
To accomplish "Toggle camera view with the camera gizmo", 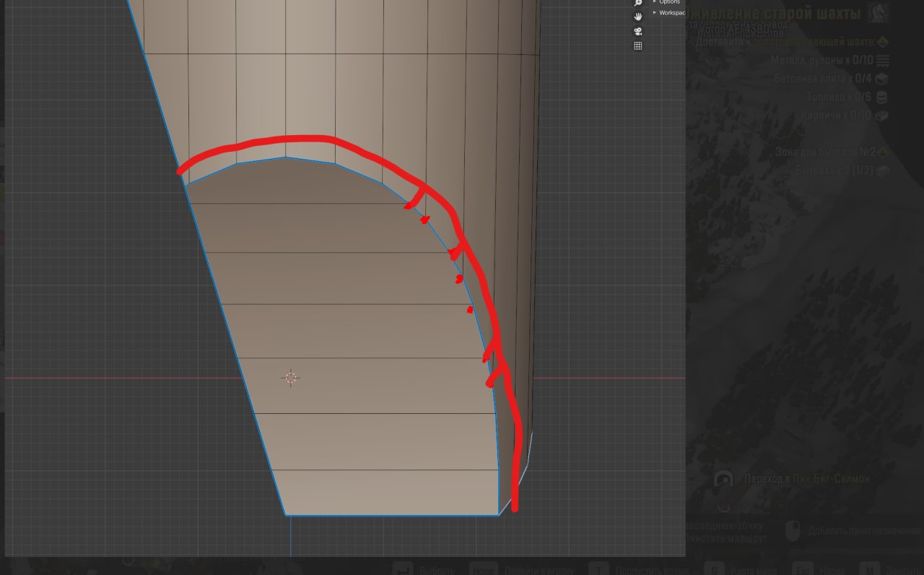I will tap(638, 31).
